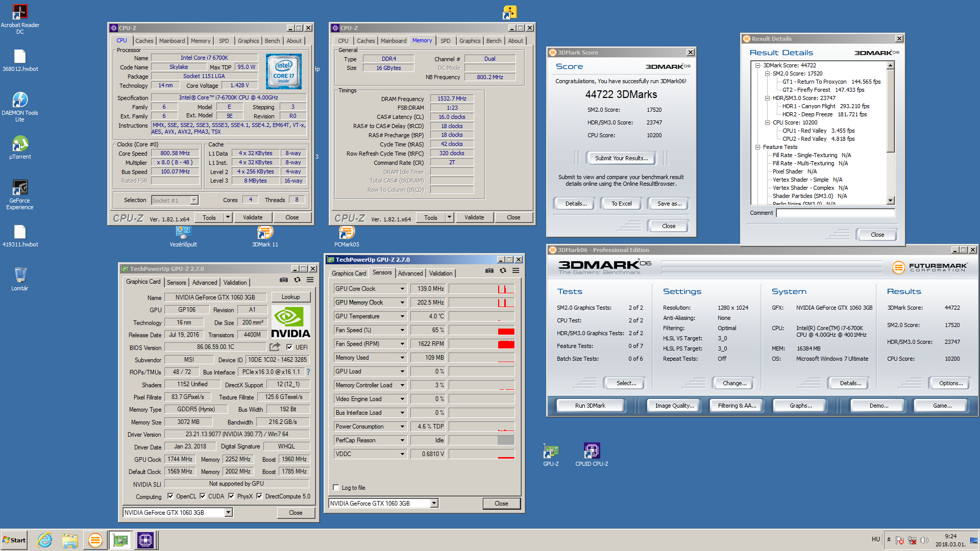Click To Excel button in 3DMark Score
This screenshot has width=980, height=551.
pos(621,204)
